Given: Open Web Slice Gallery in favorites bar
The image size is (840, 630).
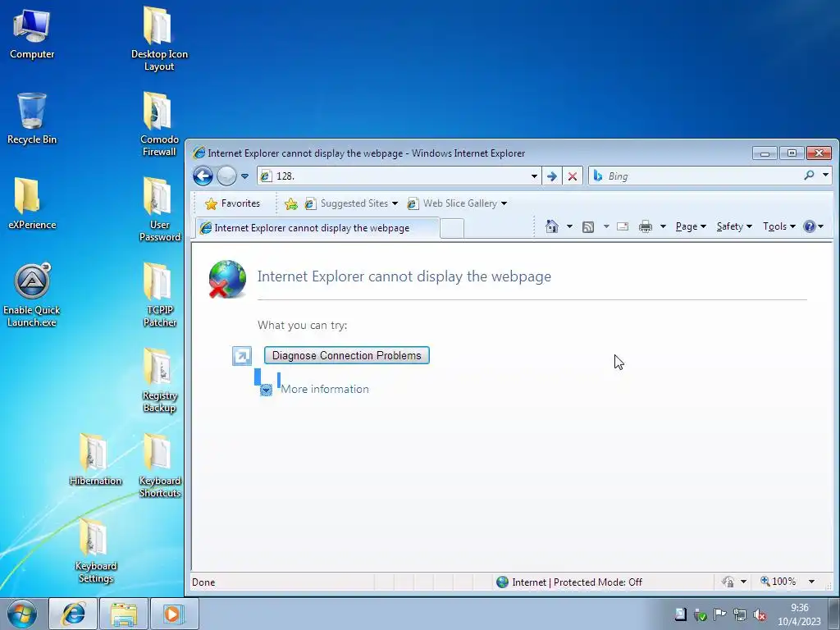Looking at the screenshot, I should point(457,203).
